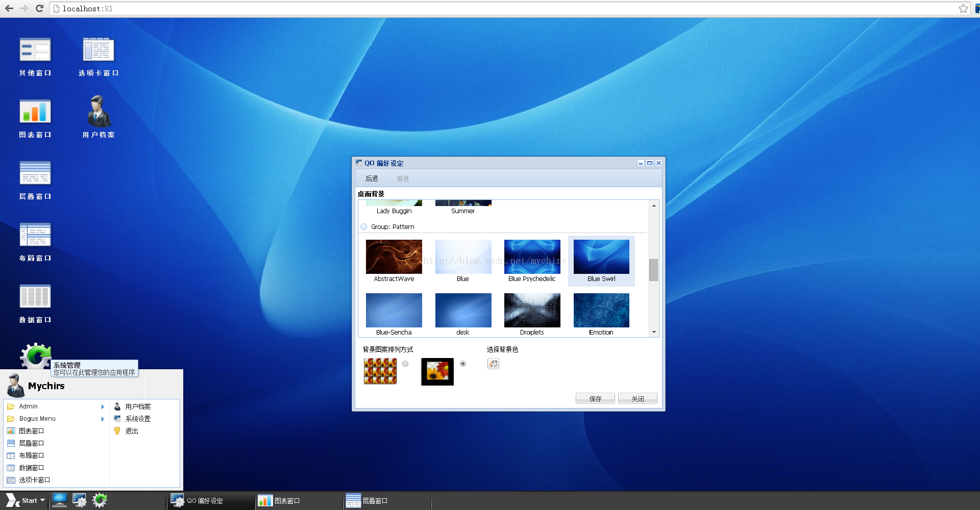This screenshot has width=980, height=510.
Task: Bookmark this page with the star icon
Action: (x=963, y=8)
